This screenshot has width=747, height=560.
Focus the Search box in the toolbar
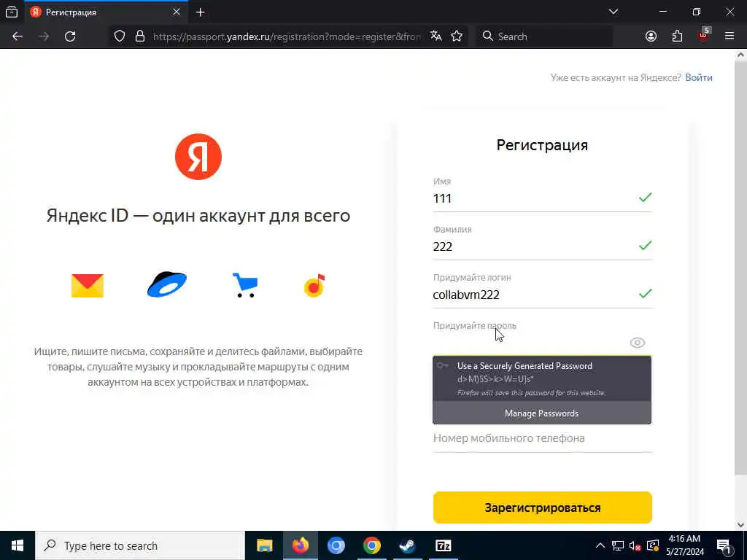pyautogui.click(x=544, y=36)
